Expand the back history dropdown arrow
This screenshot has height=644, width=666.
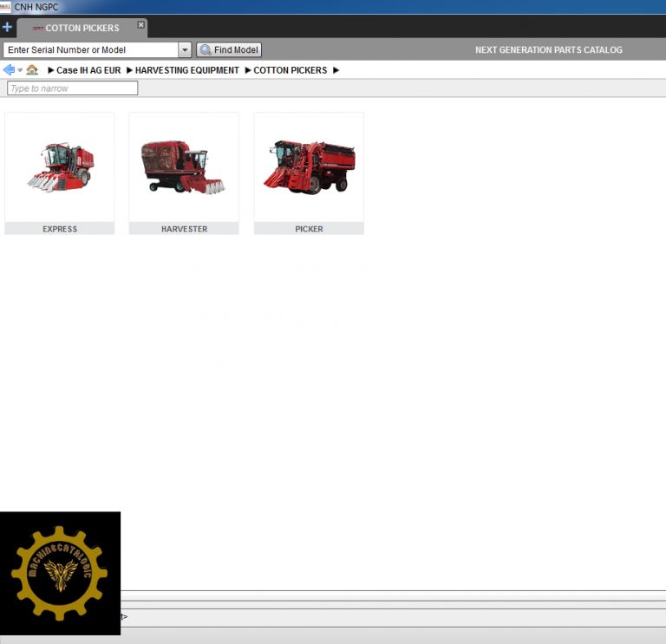click(x=20, y=70)
